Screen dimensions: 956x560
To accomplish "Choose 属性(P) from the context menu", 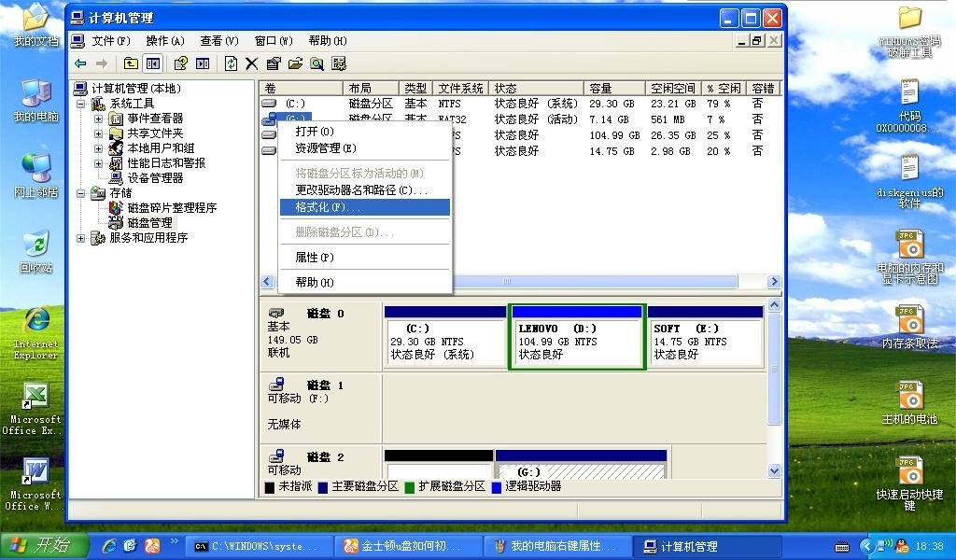I will 315,258.
